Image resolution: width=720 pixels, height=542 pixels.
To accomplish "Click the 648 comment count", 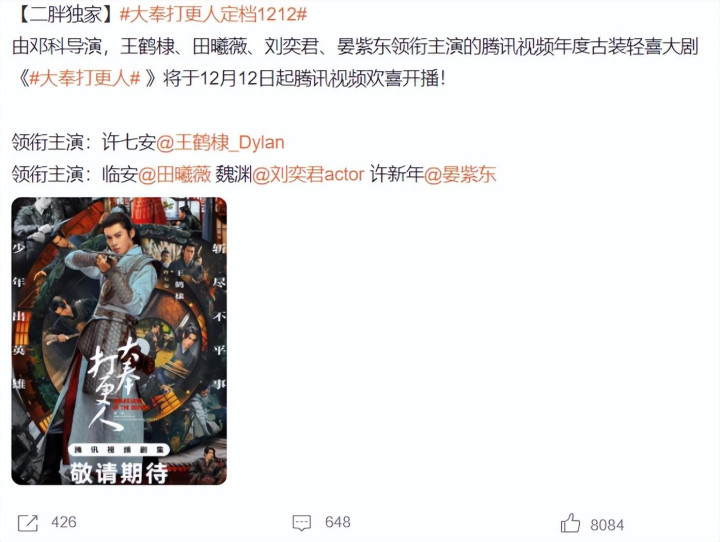I will pos(338,522).
